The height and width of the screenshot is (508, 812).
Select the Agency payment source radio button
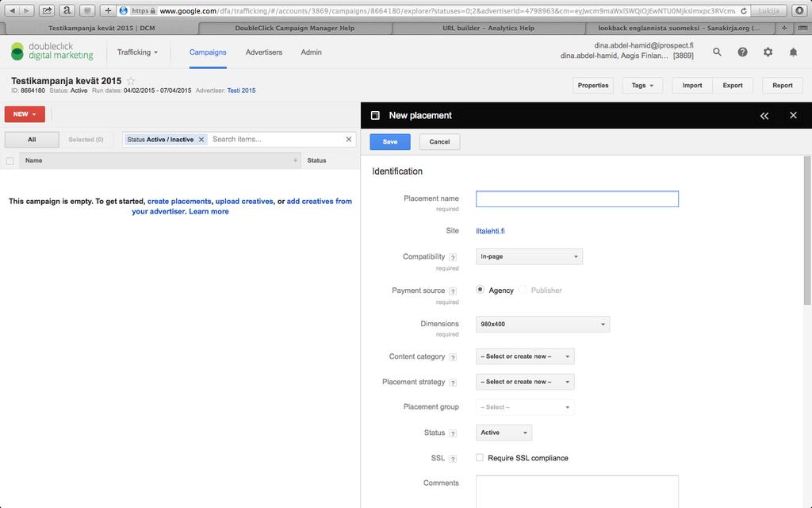click(480, 290)
